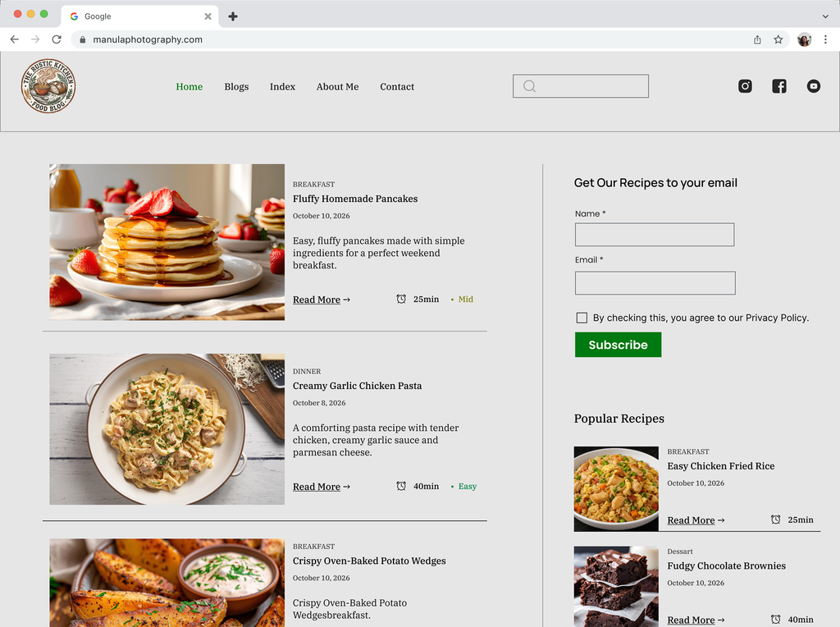
Task: Open the Index menu item
Action: 282,86
